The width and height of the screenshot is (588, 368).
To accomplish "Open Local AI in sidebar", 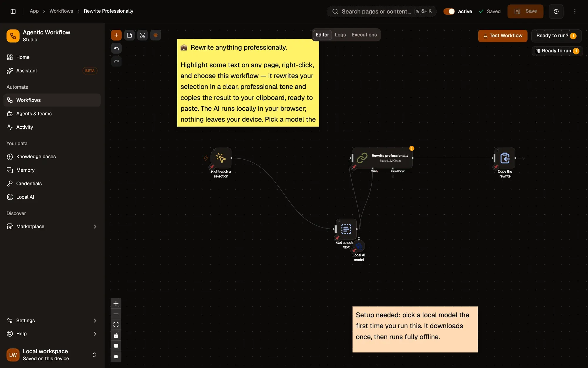I will (52, 197).
